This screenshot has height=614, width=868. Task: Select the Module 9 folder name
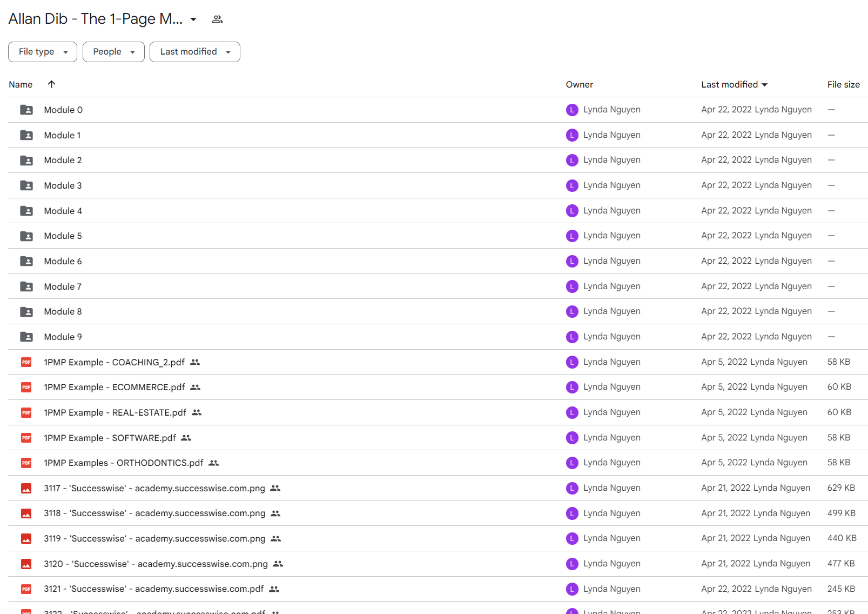tap(63, 337)
